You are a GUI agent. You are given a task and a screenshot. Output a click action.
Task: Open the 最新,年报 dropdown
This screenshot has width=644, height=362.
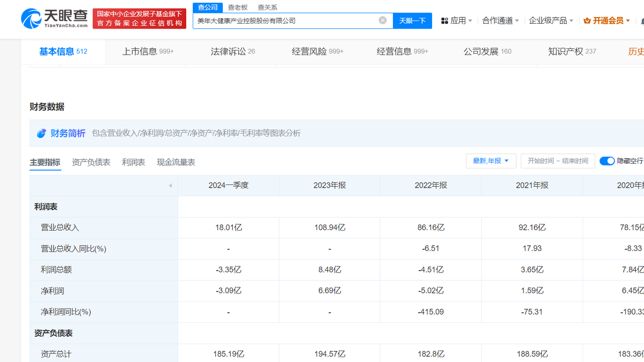tap(491, 161)
